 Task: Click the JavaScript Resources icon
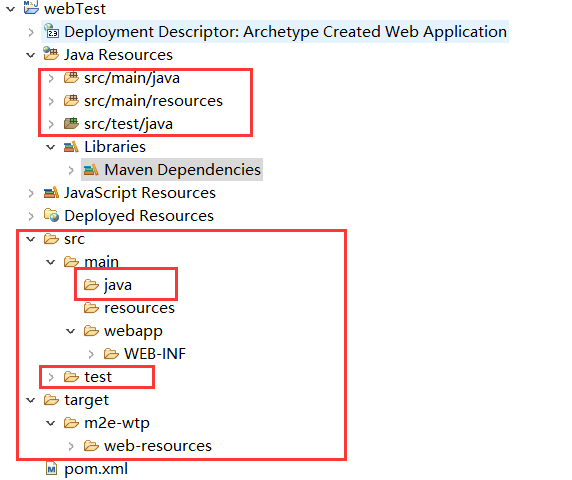tap(51, 192)
